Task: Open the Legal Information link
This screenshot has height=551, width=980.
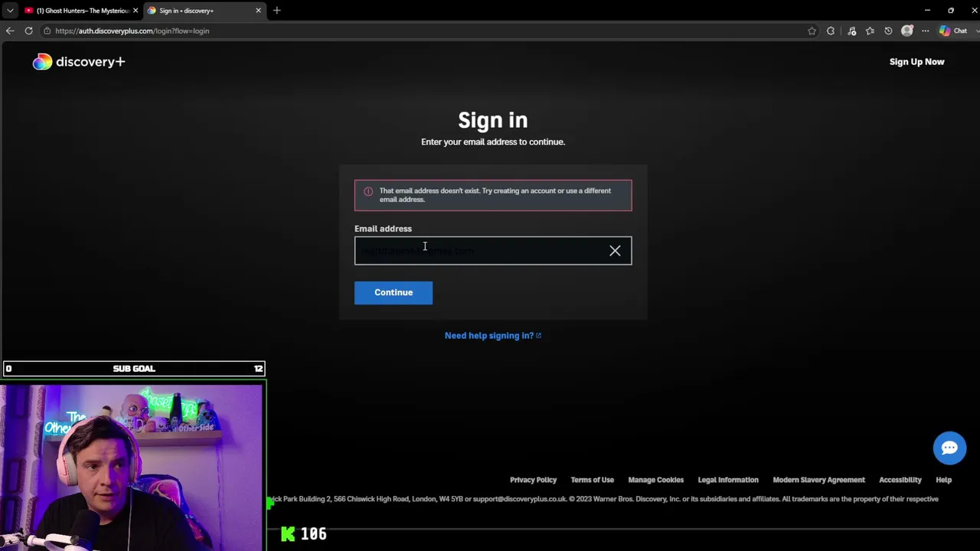Action: click(x=728, y=480)
